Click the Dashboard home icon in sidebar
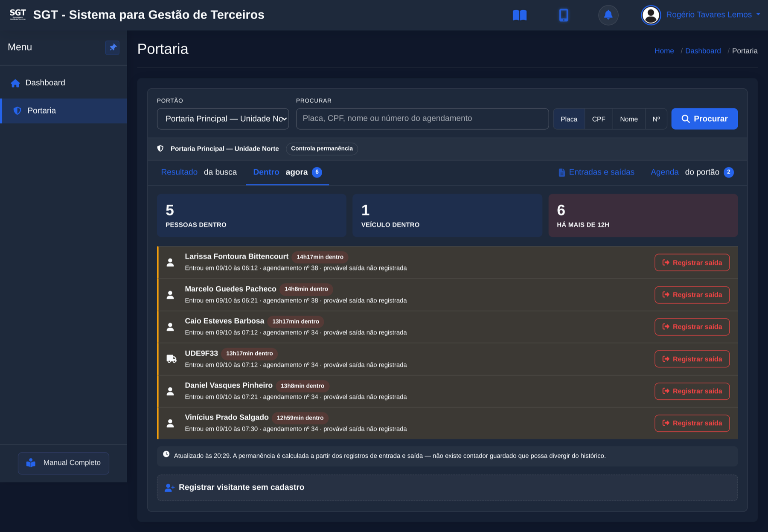 pyautogui.click(x=15, y=83)
